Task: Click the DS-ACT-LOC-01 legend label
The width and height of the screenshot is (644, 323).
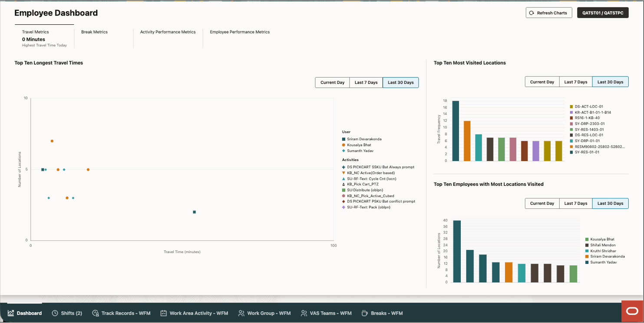Action: click(x=589, y=107)
